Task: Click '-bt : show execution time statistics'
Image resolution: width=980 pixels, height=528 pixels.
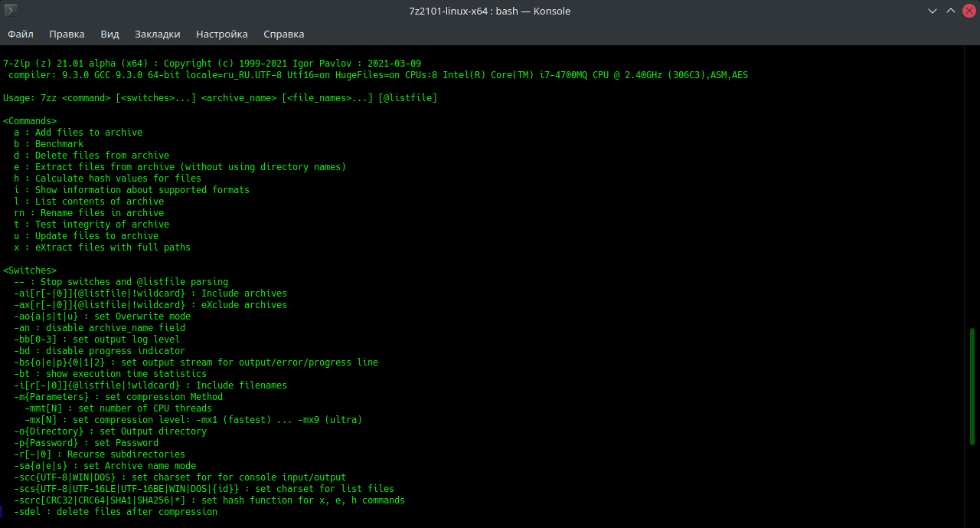Action: 110,374
